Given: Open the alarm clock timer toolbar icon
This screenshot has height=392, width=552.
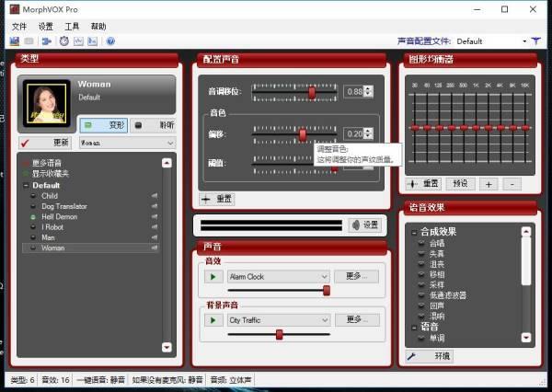Looking at the screenshot, I should 64,41.
